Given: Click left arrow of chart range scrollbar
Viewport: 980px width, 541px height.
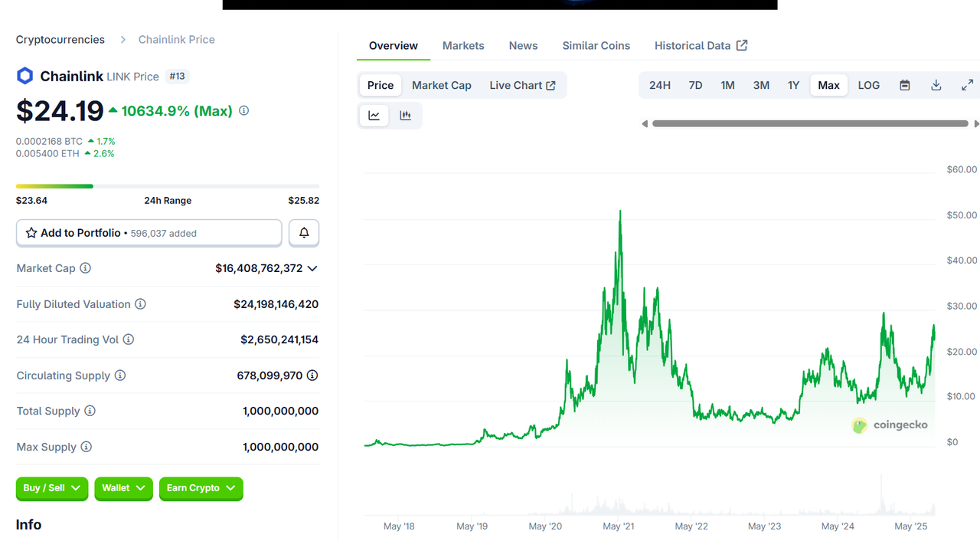Looking at the screenshot, I should point(645,123).
